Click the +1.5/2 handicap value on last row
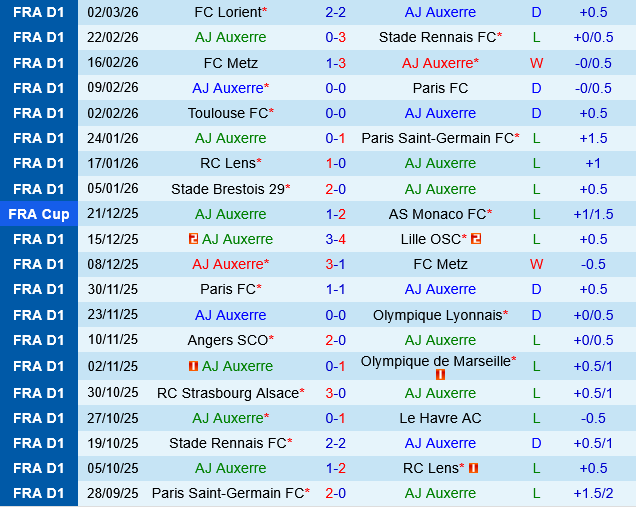The image size is (636, 507). [593, 493]
